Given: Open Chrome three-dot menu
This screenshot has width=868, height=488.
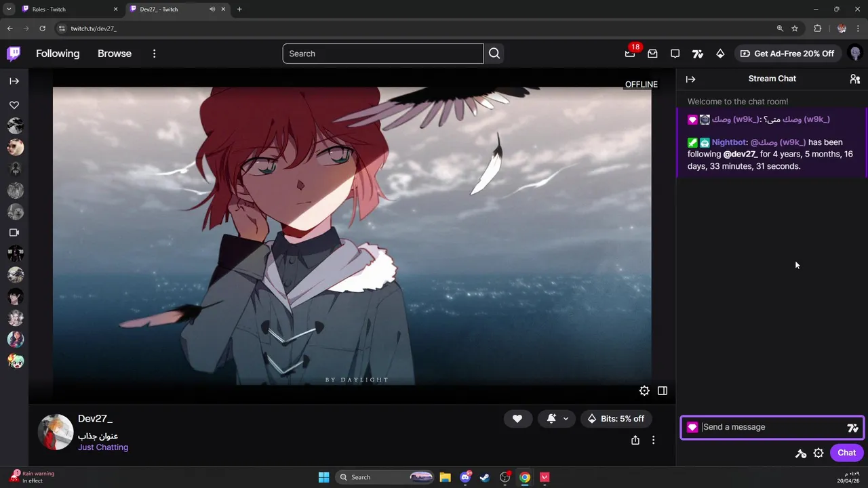Looking at the screenshot, I should point(858,28).
